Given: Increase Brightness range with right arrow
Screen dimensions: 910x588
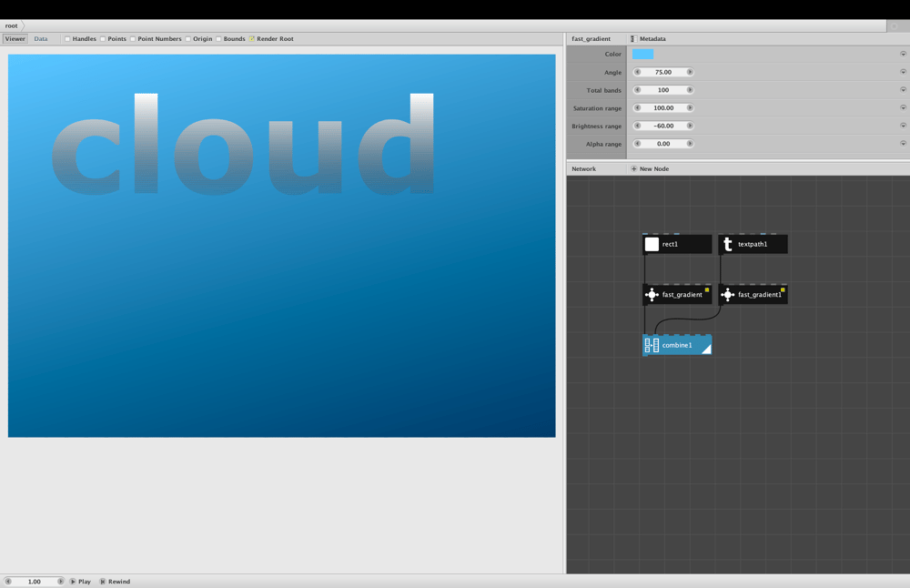Looking at the screenshot, I should 690,126.
